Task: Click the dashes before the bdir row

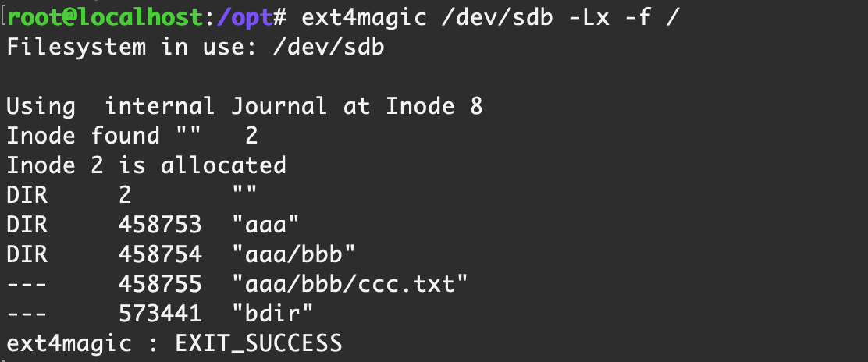Action: click(27, 314)
